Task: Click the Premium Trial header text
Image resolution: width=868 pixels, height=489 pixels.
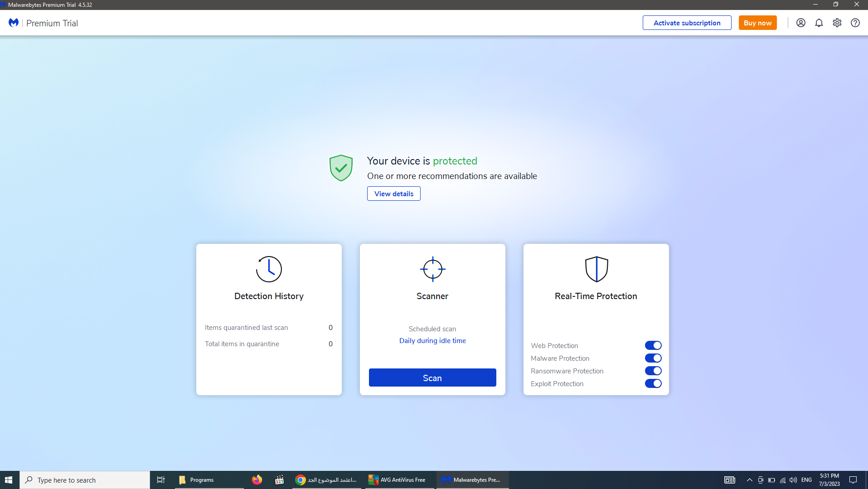Action: [52, 23]
